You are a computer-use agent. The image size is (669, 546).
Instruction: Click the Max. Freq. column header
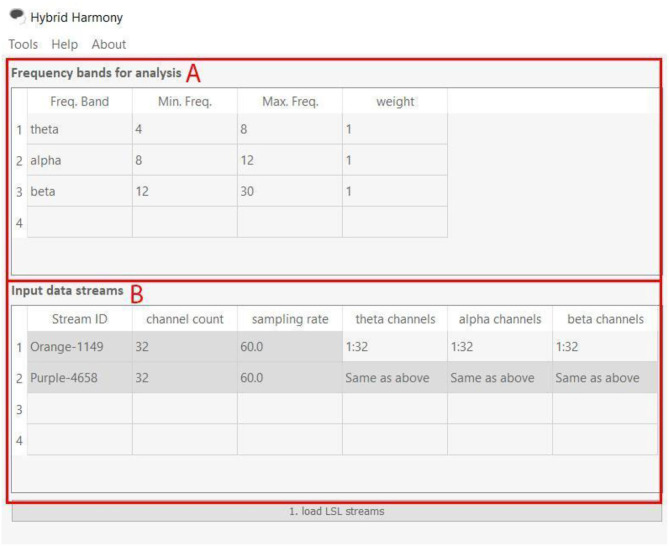(290, 102)
